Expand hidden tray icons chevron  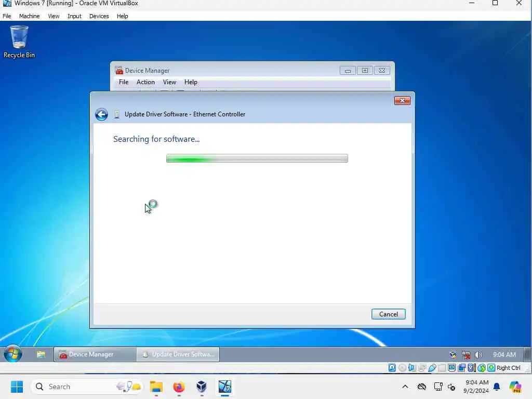click(x=405, y=387)
